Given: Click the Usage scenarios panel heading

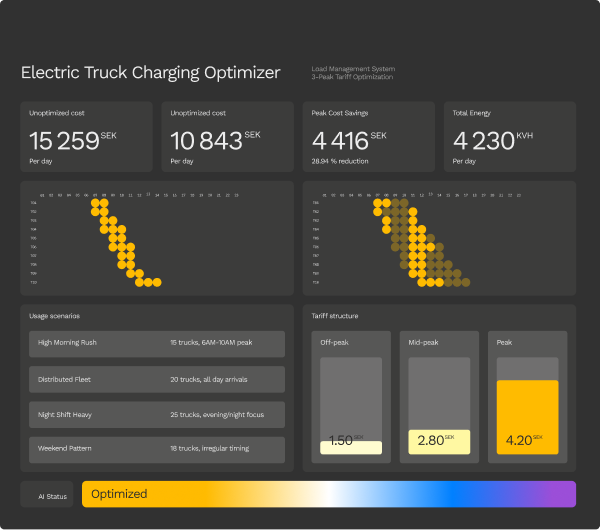Looking at the screenshot, I should (62, 316).
